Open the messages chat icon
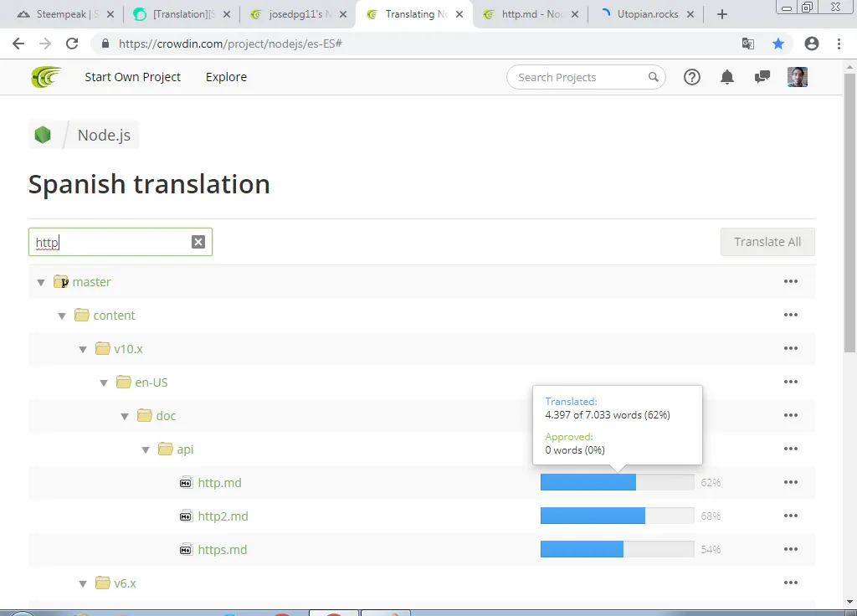The height and width of the screenshot is (616, 857). 762,77
